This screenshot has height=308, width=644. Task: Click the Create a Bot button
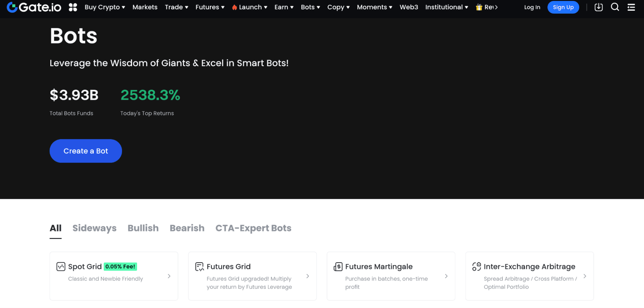pos(85,151)
